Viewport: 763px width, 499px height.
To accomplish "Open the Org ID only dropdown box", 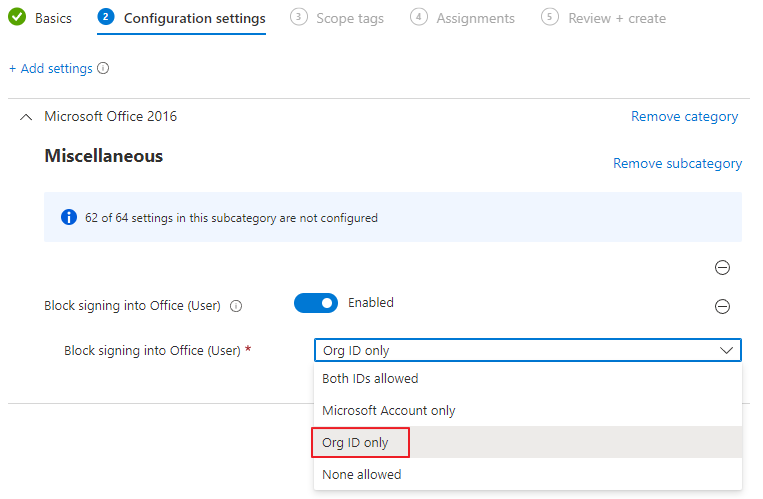I will click(x=528, y=350).
